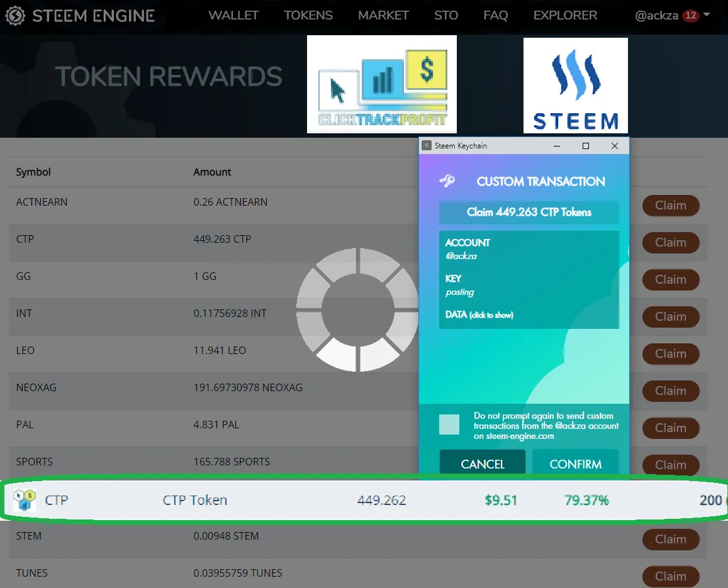Click the CTP Token name text
This screenshot has height=588, width=728.
click(194, 501)
